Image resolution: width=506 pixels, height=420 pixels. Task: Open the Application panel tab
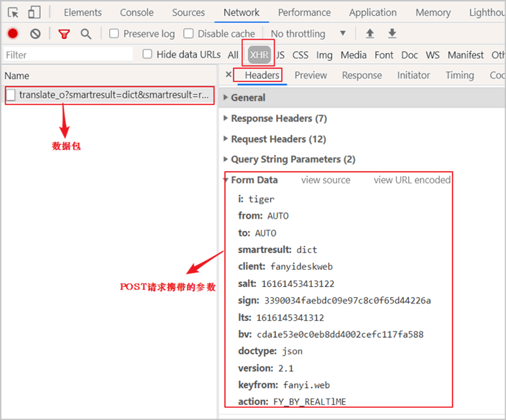pyautogui.click(x=373, y=12)
